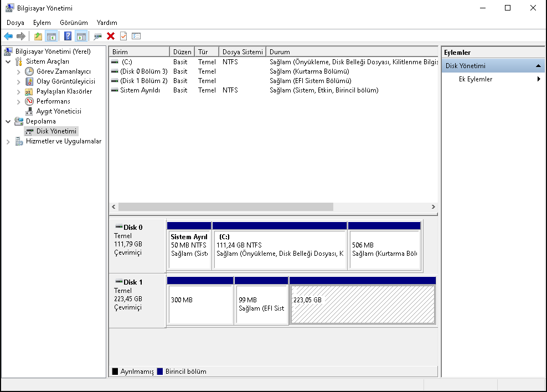The image size is (547, 392).
Task: Select the 300 MB partition on Disk 1
Action: [200, 301]
